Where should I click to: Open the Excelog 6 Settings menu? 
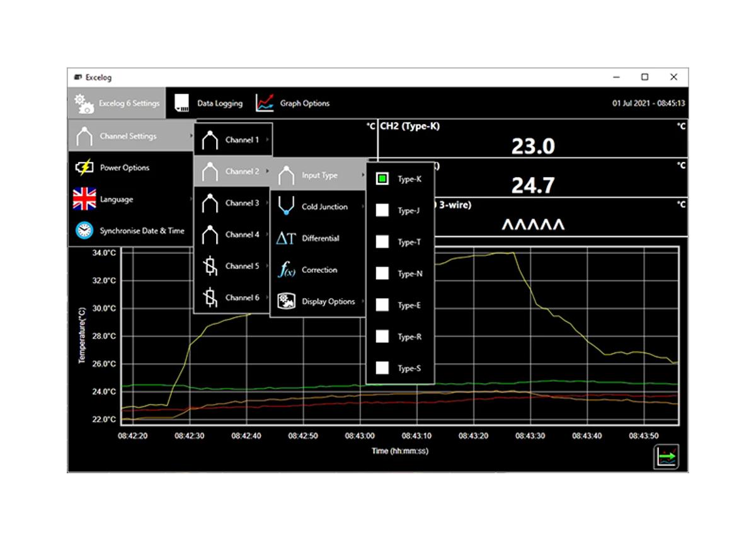[117, 103]
